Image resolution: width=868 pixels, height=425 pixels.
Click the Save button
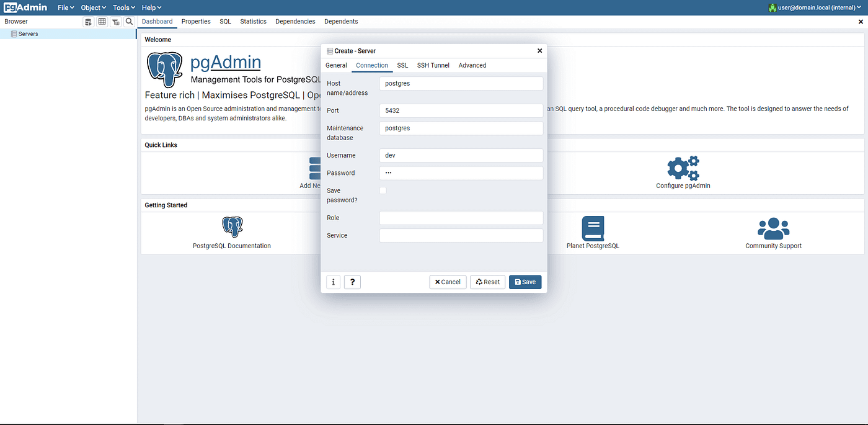(x=525, y=282)
